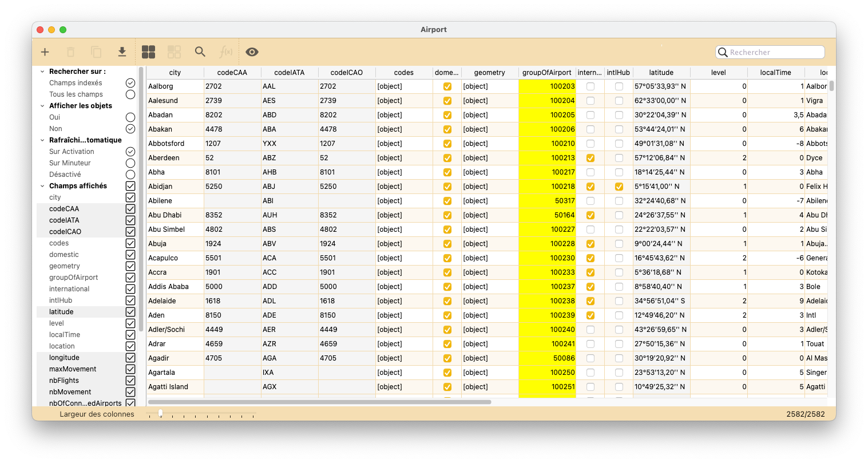Viewport: 868px width, 463px height.
Task: Toggle the Champs affichés master checkbox
Action: pyautogui.click(x=130, y=186)
